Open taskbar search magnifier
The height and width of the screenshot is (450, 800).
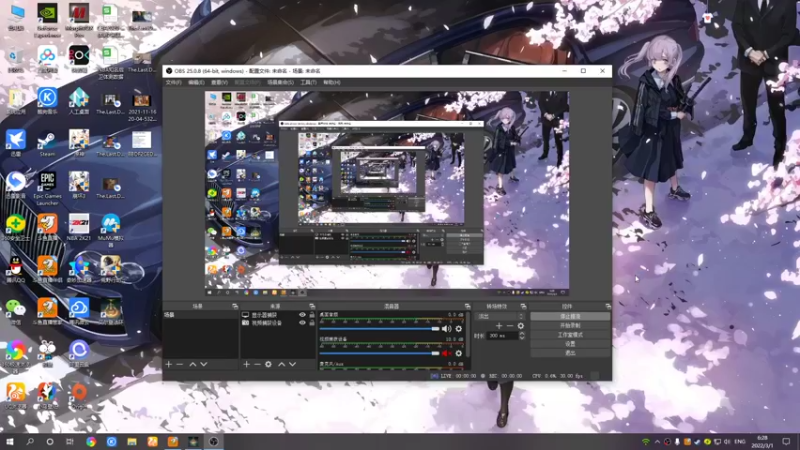click(x=30, y=442)
